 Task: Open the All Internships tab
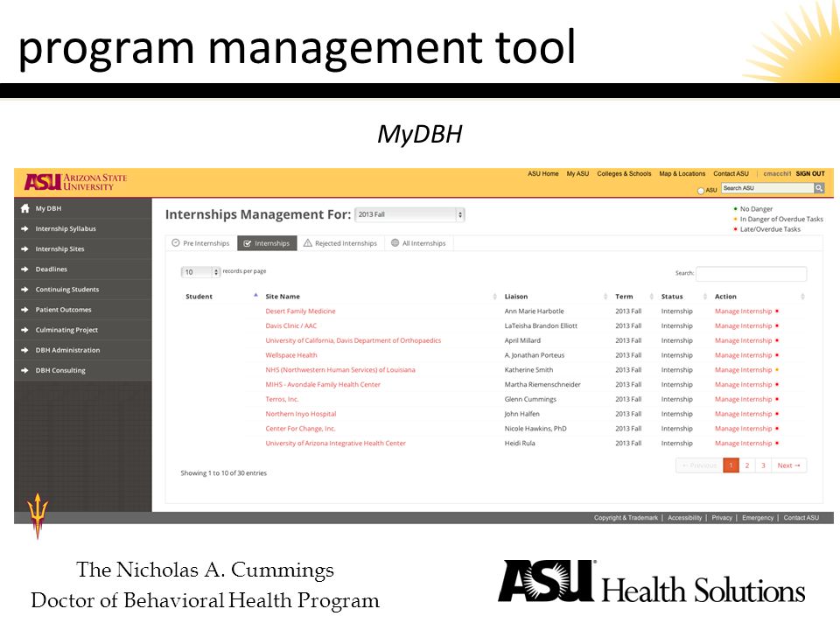tap(418, 243)
